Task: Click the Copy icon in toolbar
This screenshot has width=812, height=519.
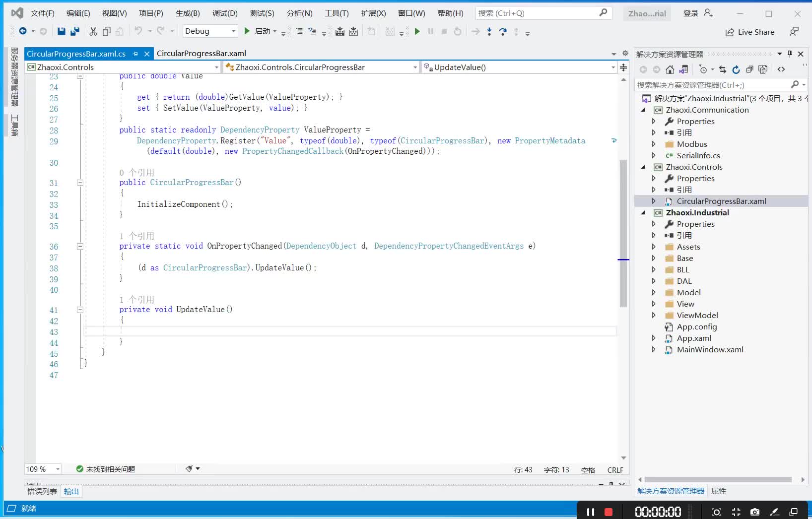Action: [x=106, y=31]
